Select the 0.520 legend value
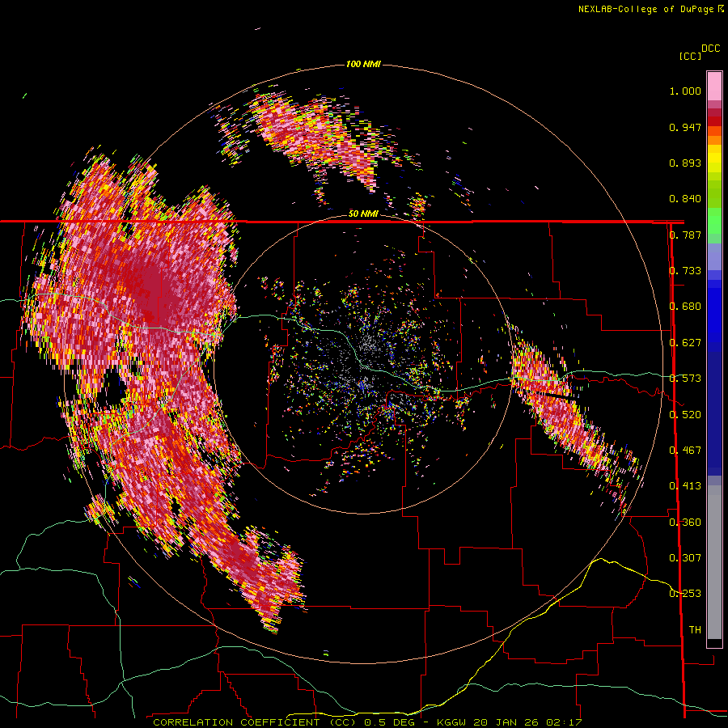This screenshot has height=728, width=728. 685,415
